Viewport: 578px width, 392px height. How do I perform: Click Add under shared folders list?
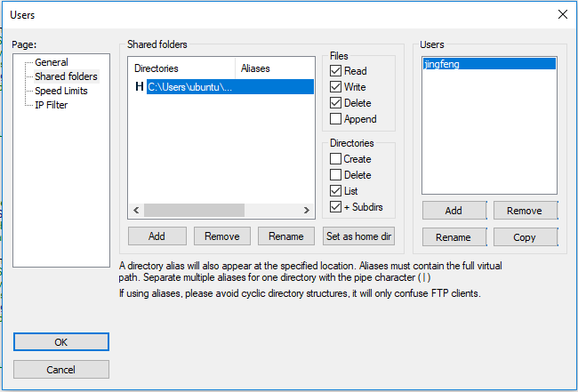(x=157, y=236)
